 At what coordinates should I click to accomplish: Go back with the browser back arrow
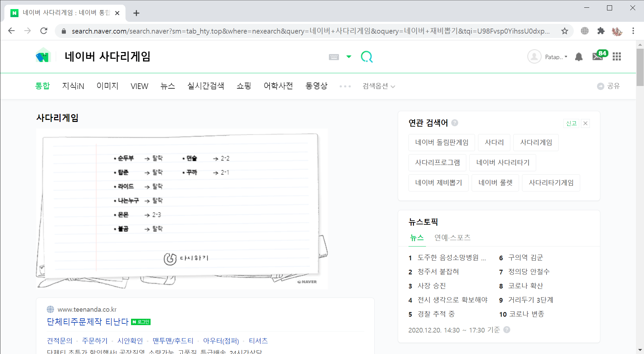point(11,31)
